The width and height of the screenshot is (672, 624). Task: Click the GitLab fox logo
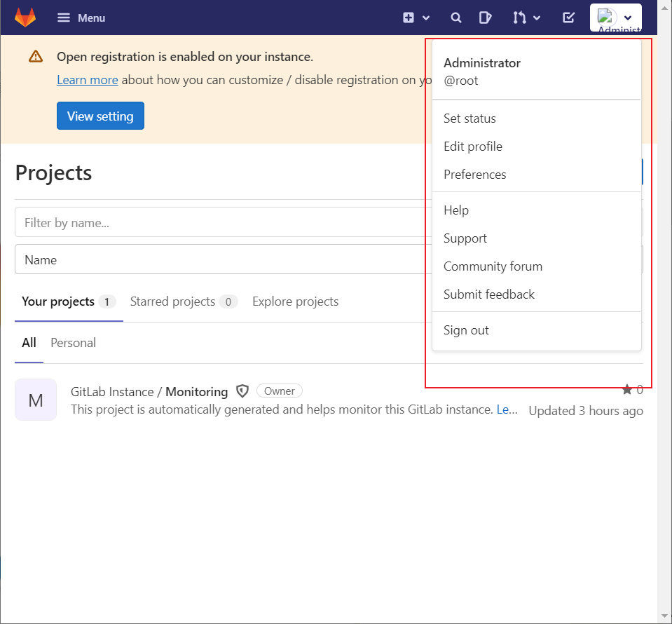(25, 18)
